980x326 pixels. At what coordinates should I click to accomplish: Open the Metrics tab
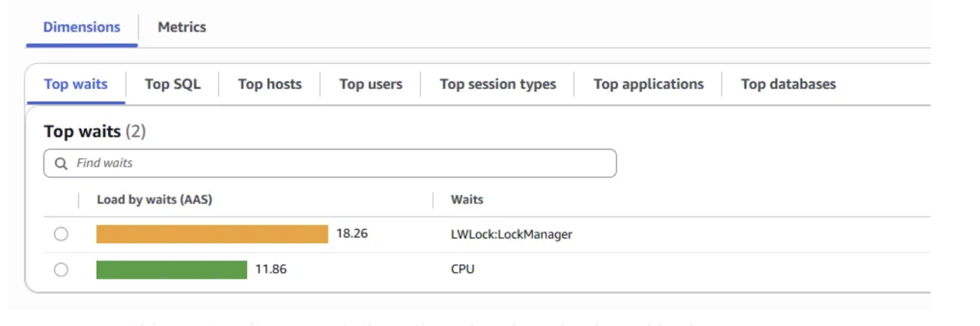click(182, 27)
